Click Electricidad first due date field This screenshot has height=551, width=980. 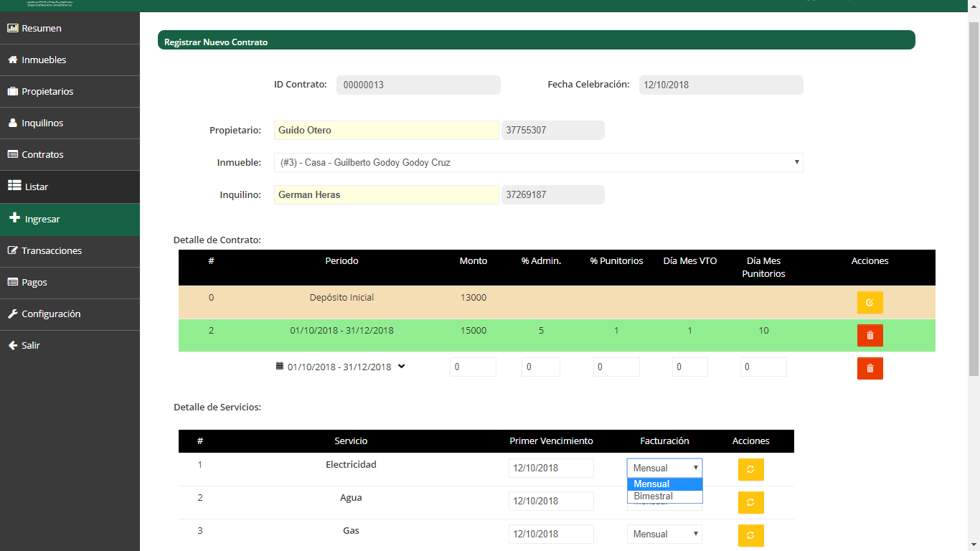[x=551, y=468]
